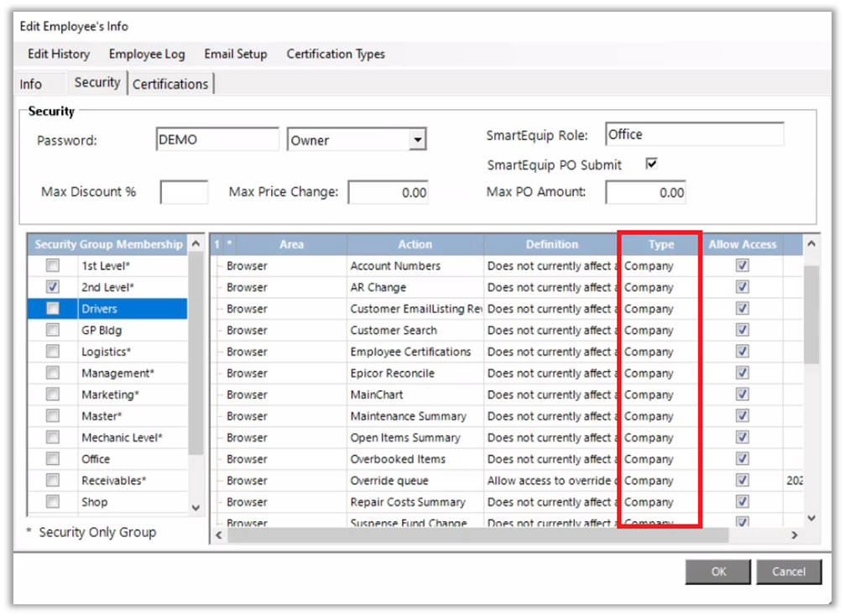Click the Max Discount % field

(184, 192)
